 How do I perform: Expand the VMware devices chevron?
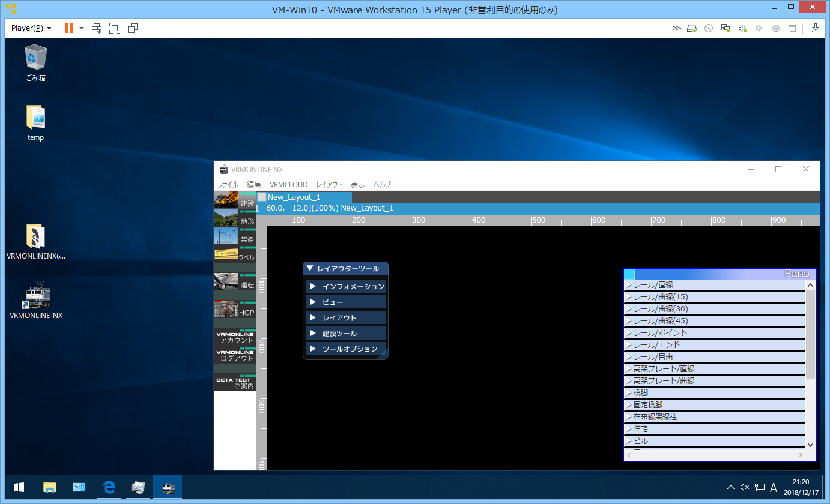677,28
